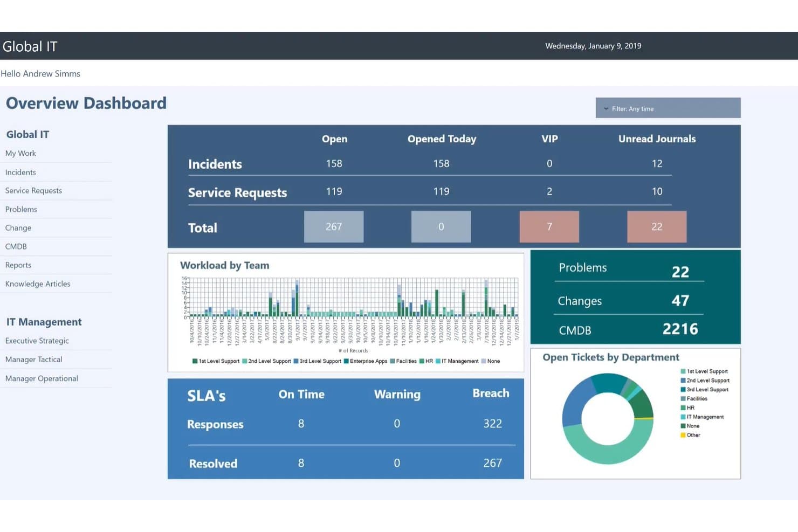
Task: Open CMDB in the sidebar
Action: click(x=16, y=247)
